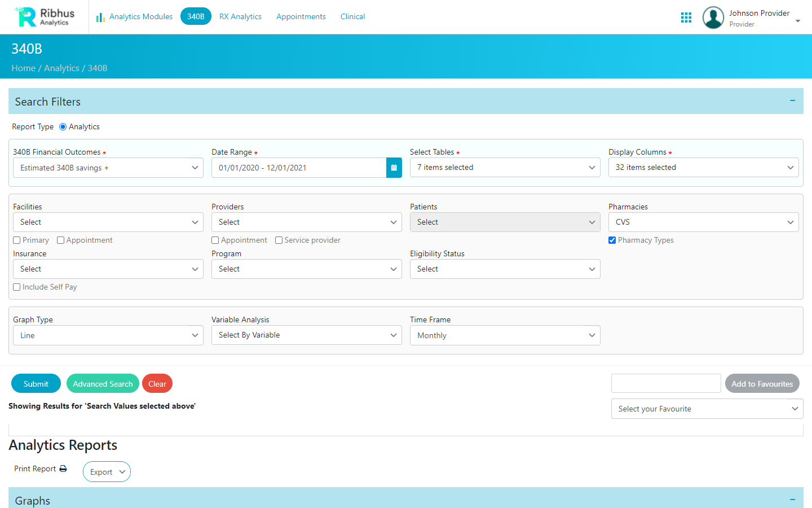Viewport: 812px width, 508px height.
Task: Collapse the Search Filters panel
Action: click(x=792, y=101)
